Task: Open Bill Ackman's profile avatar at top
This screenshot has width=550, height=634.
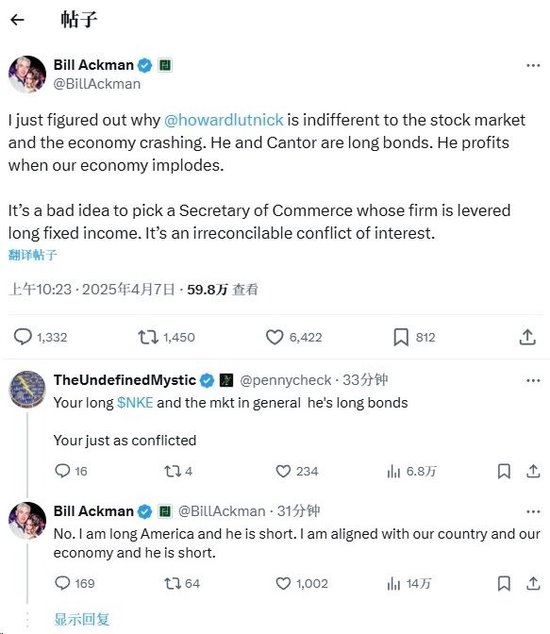Action: 27,74
